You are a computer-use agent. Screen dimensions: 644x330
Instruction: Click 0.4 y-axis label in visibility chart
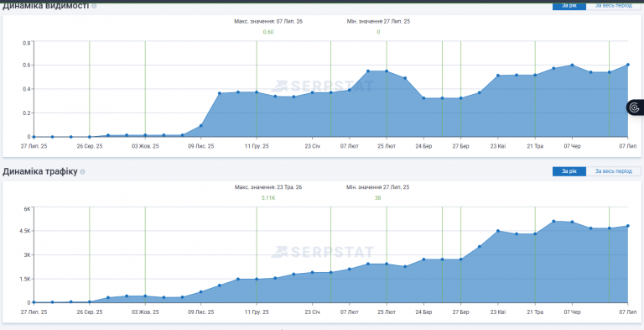coord(27,89)
